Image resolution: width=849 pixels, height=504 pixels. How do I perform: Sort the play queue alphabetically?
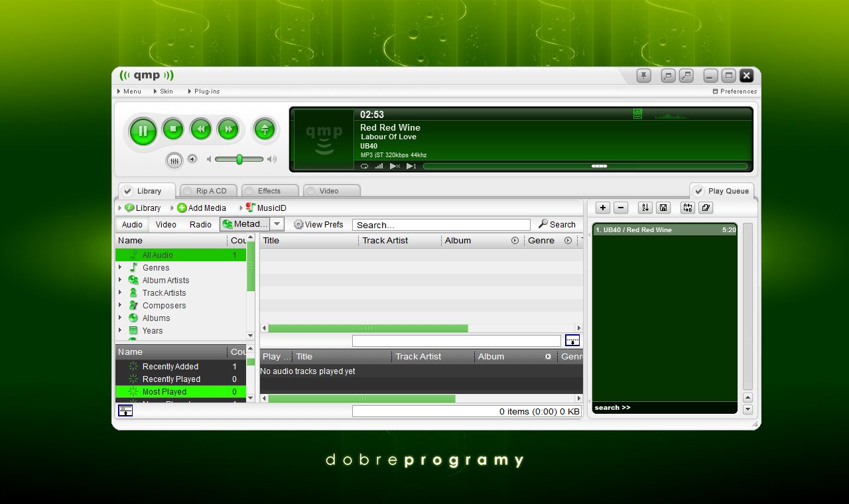click(x=644, y=208)
